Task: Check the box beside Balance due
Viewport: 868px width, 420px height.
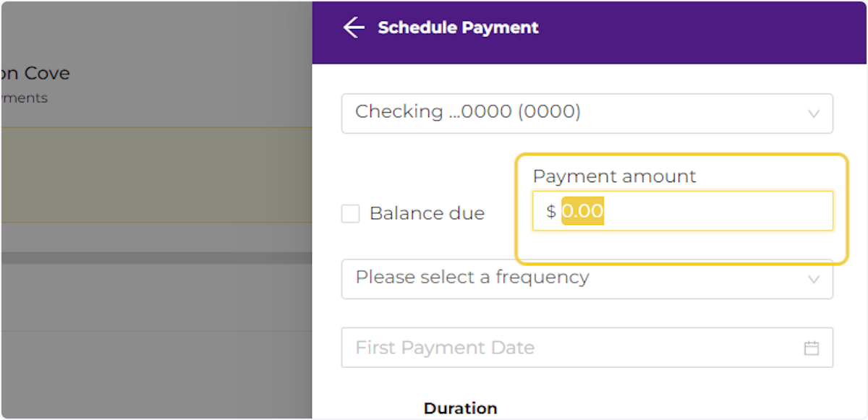Action: tap(350, 213)
